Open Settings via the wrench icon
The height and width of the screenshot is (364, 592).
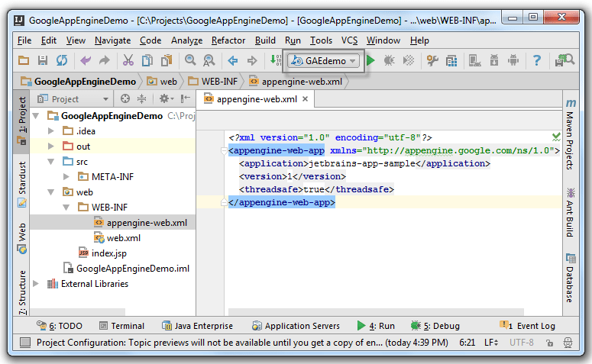click(432, 60)
